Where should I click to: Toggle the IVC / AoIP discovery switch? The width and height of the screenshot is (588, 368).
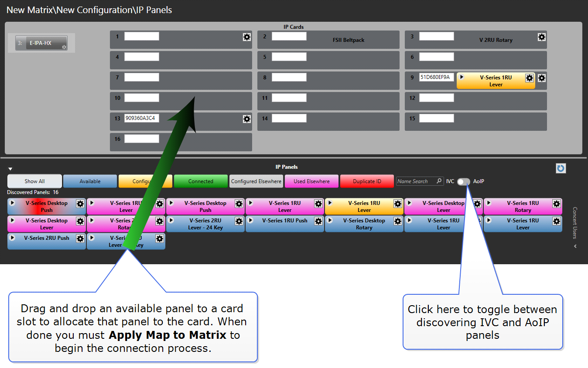click(463, 181)
